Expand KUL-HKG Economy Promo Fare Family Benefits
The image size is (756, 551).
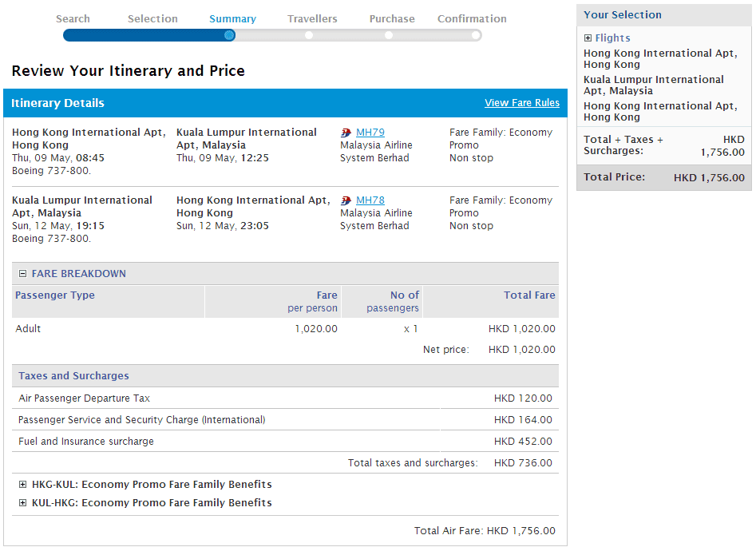coord(22,503)
